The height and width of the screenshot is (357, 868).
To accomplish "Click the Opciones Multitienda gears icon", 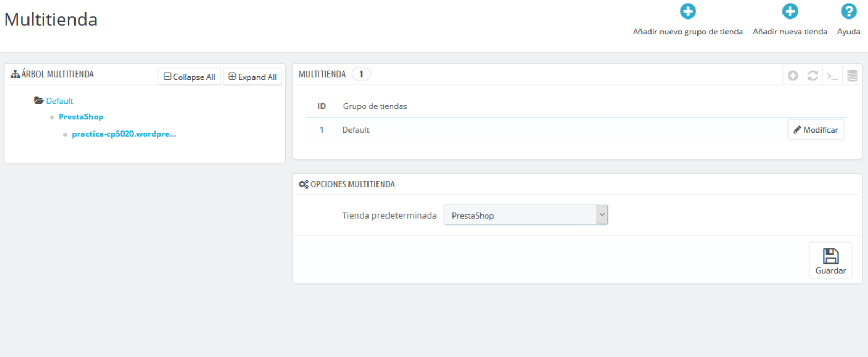I will click(304, 184).
